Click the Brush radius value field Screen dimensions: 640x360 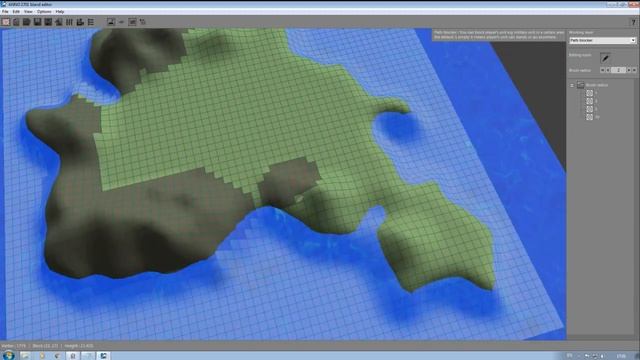(618, 70)
